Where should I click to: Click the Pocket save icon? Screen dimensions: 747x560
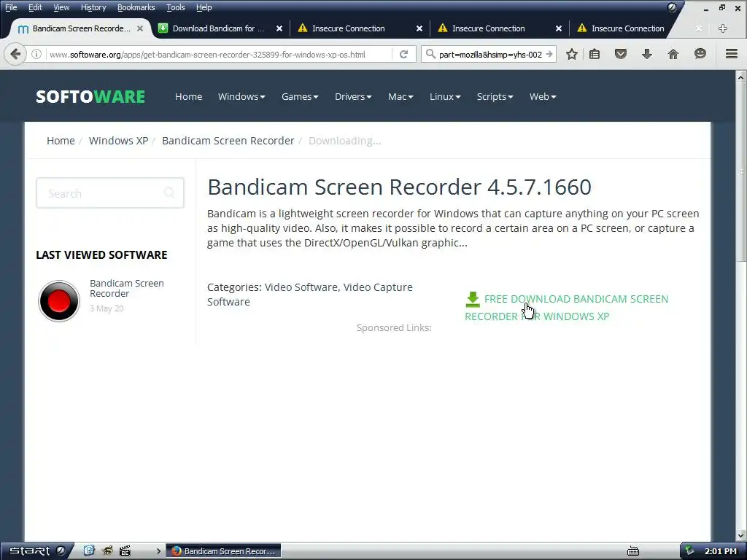(620, 54)
